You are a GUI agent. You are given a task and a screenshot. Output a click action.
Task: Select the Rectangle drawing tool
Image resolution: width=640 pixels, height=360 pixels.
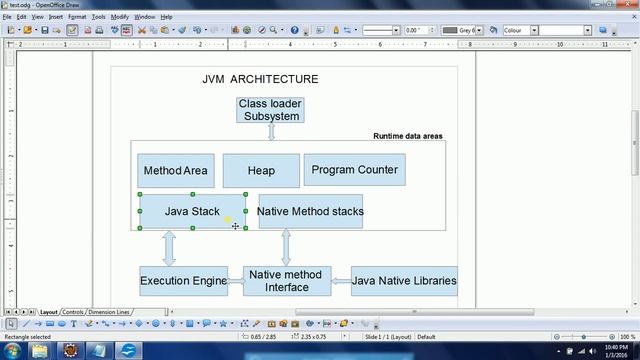point(50,324)
